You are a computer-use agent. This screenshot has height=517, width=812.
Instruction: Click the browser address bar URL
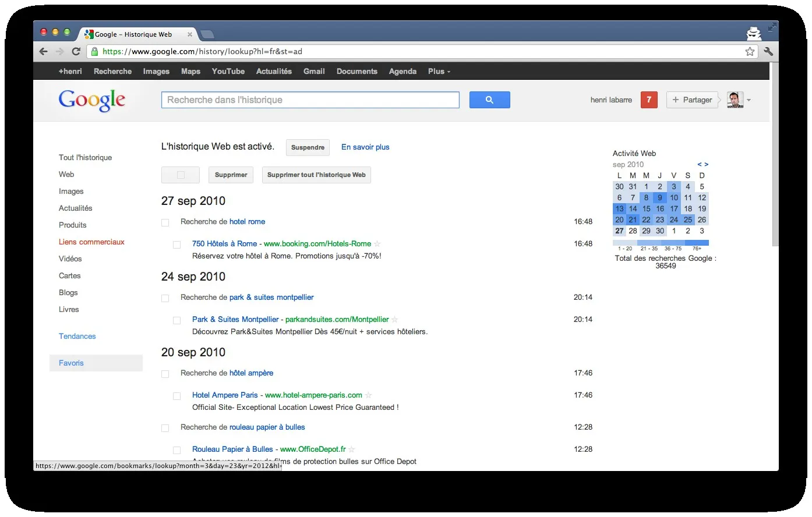coord(202,51)
